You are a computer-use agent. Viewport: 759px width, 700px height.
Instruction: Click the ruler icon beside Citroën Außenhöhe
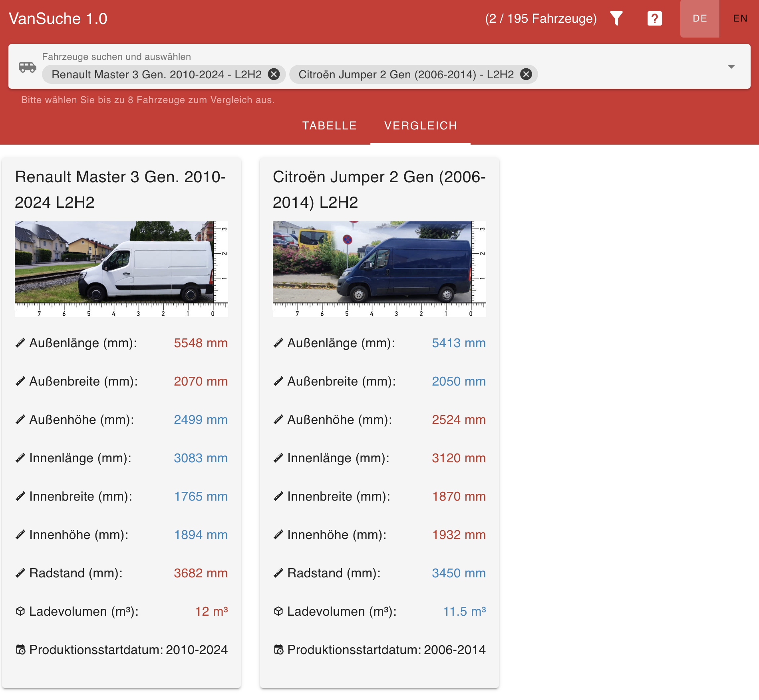(278, 420)
